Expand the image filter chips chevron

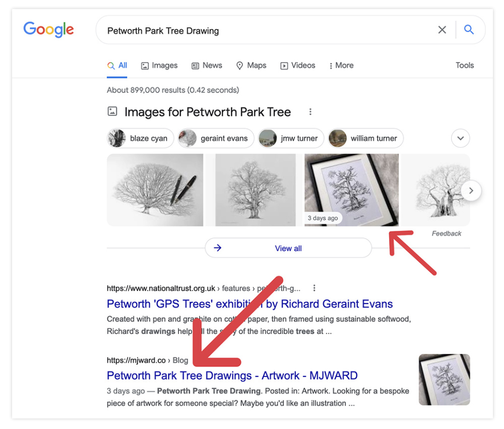[460, 138]
